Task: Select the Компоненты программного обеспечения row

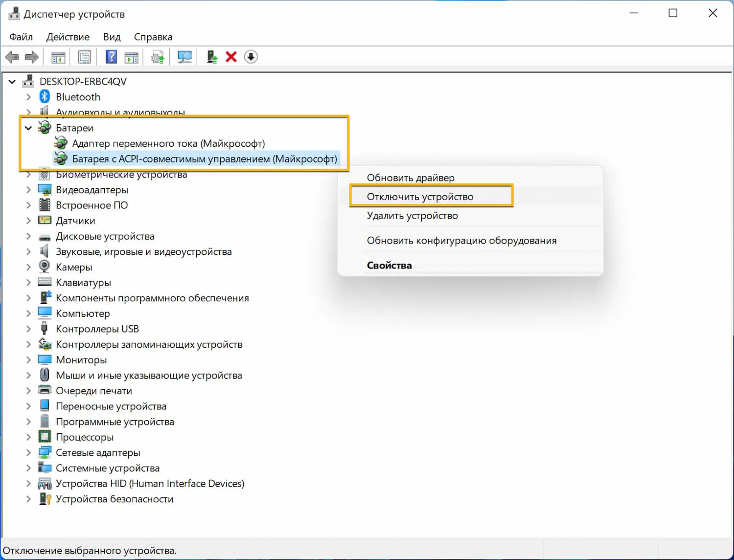Action: click(152, 298)
